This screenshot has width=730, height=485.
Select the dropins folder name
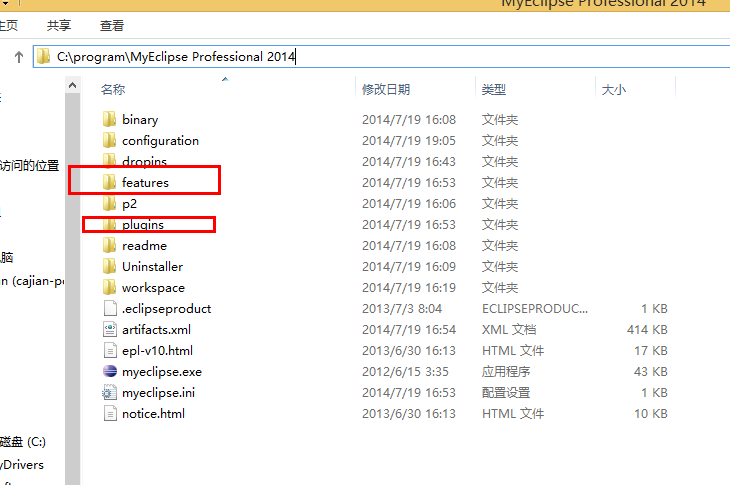click(x=144, y=161)
